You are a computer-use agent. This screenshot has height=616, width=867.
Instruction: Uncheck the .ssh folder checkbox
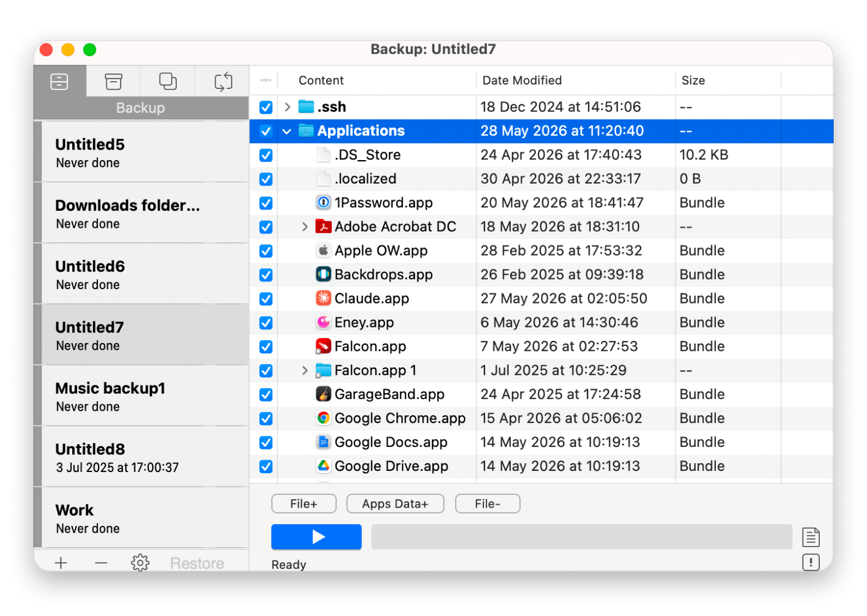(x=266, y=107)
